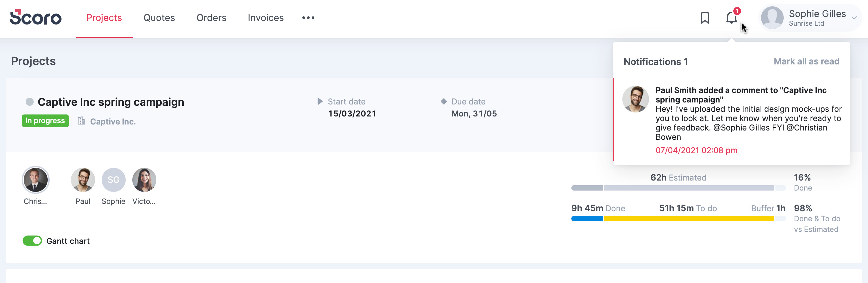868x283 pixels.
Task: Select Victoria's team member avatar
Action: click(144, 180)
